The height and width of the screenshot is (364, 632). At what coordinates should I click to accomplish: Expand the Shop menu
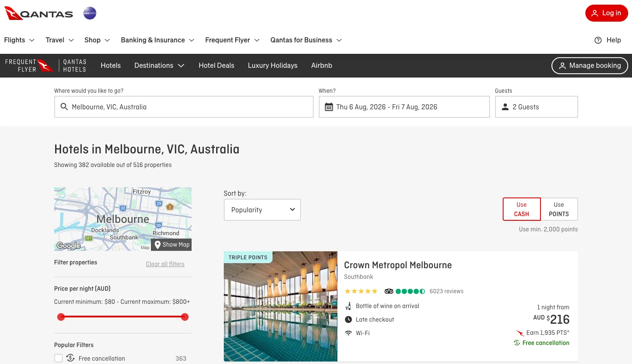[x=97, y=40]
